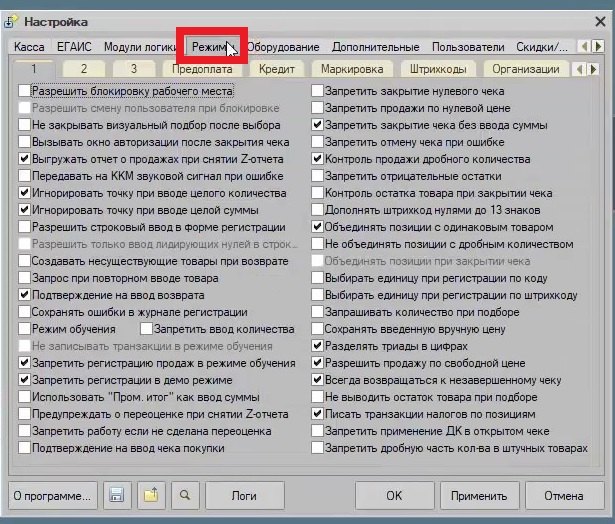This screenshot has height=524, width=615.
Task: Uncheck Разделять триады в цифрах
Action: [x=317, y=346]
